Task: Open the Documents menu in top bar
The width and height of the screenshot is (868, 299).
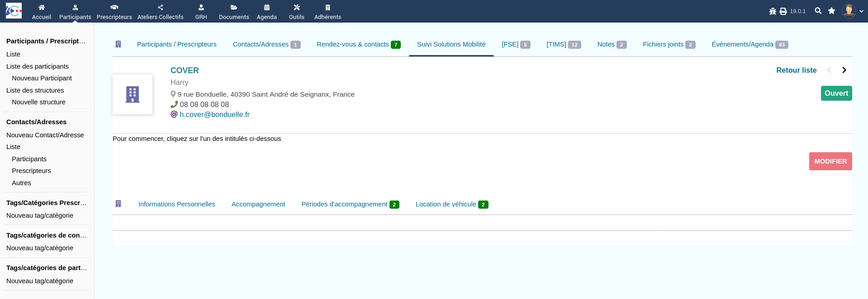Action: coord(234,12)
